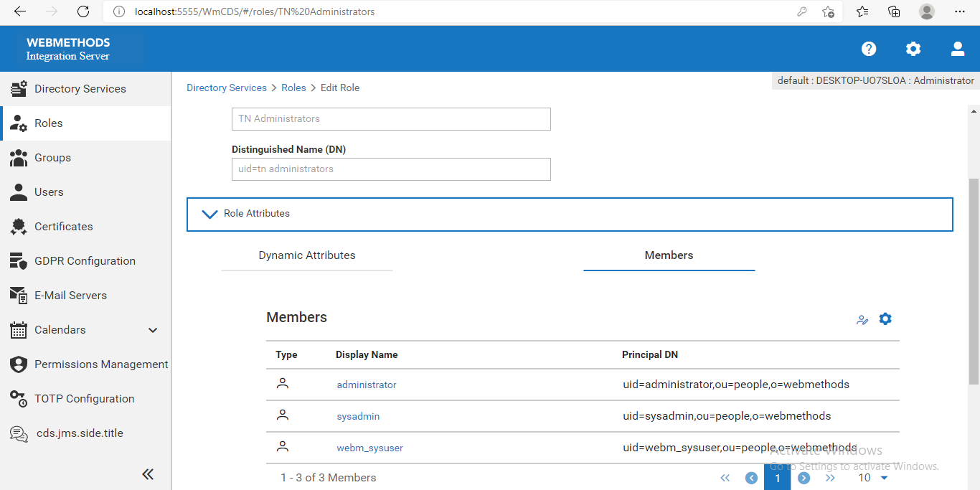Click the page vertical scrollbar
The height and width of the screenshot is (490, 980).
pyautogui.click(x=974, y=281)
